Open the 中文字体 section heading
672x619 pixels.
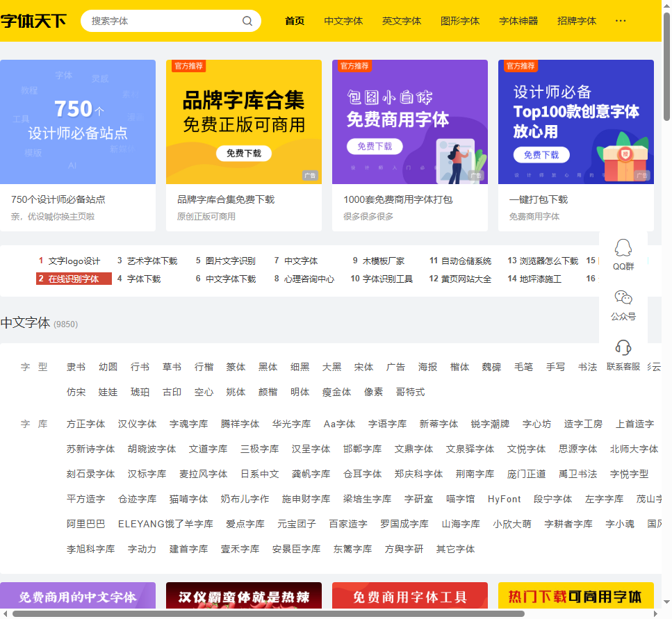25,322
